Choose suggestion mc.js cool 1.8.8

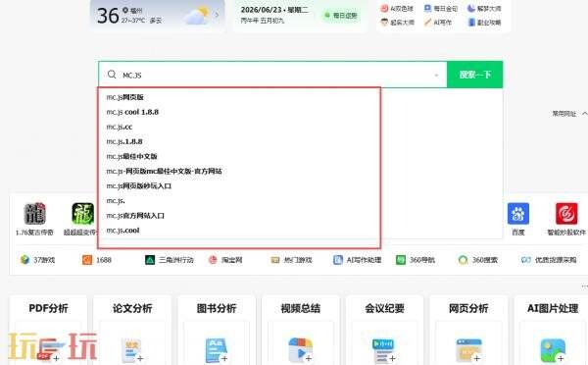pos(132,112)
